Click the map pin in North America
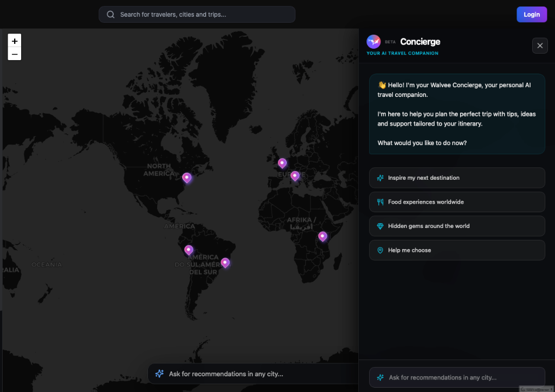Image resolution: width=555 pixels, height=392 pixels. [x=187, y=178]
